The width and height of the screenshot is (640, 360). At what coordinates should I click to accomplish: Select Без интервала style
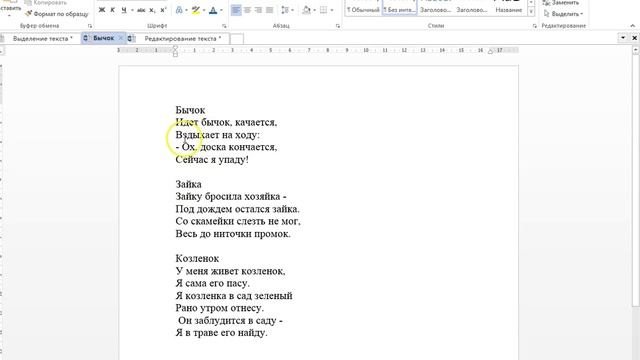pos(400,8)
